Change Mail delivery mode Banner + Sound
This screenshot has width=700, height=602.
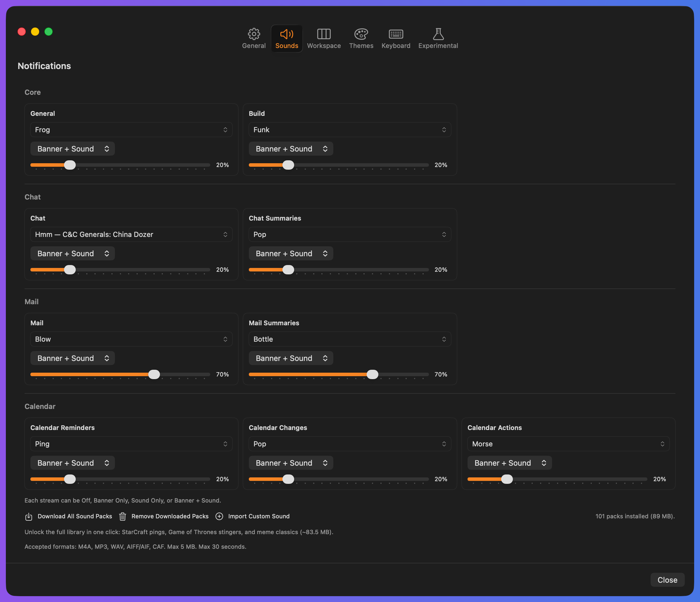[73, 358]
